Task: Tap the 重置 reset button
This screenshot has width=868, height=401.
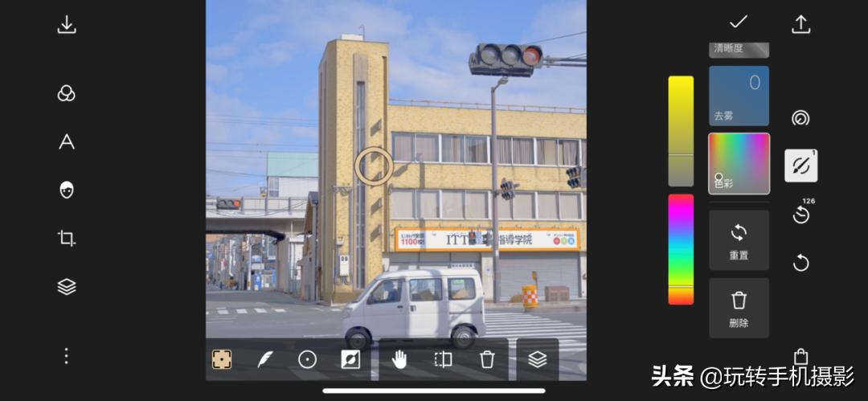Action: (739, 239)
